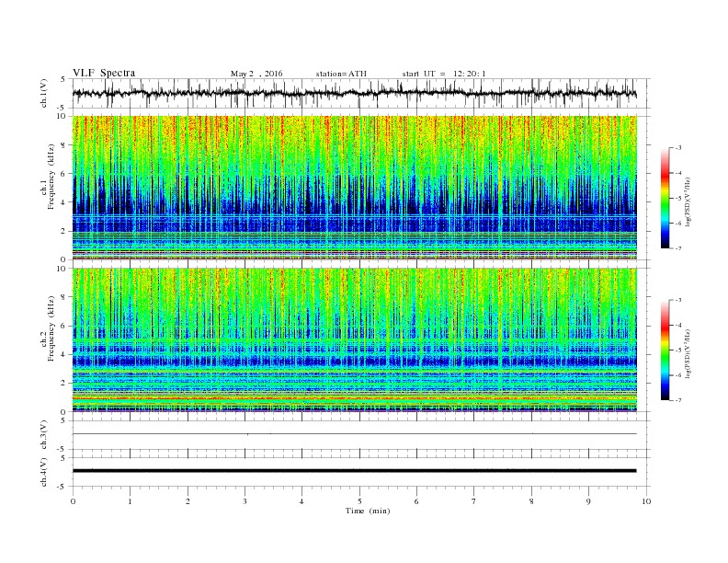Click the time axis tick label "4"

pyautogui.click(x=301, y=501)
